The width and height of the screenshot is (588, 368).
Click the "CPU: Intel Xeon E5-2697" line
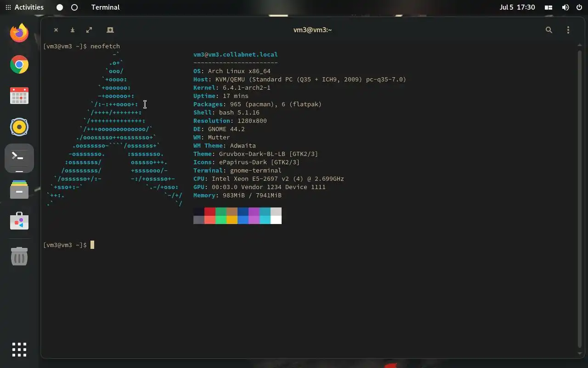(269, 179)
